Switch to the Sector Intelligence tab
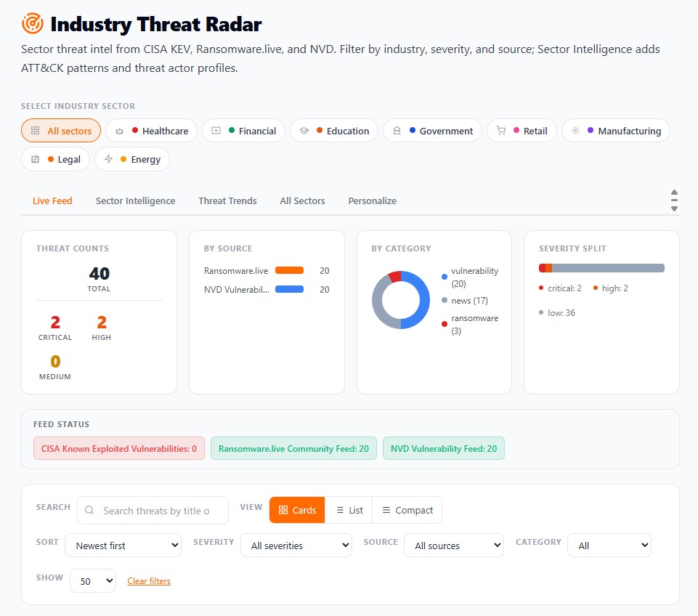Image resolution: width=698 pixels, height=616 pixels. tap(135, 200)
